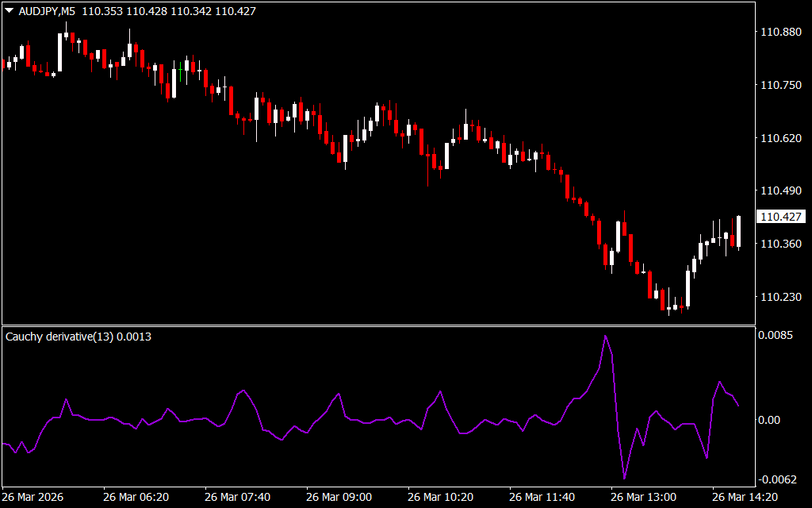Select the 26 Mar 14:20 time label
The image size is (812, 508).
pos(745,497)
